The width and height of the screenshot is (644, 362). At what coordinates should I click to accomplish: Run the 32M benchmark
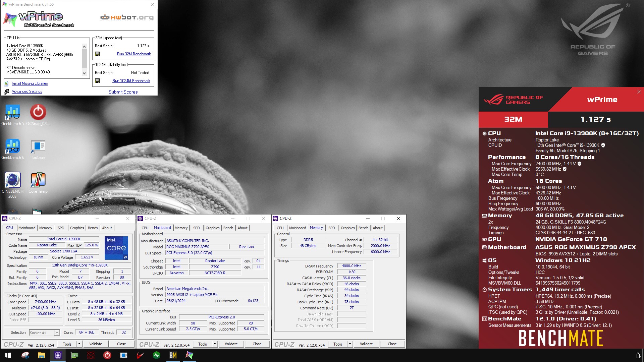tap(134, 54)
